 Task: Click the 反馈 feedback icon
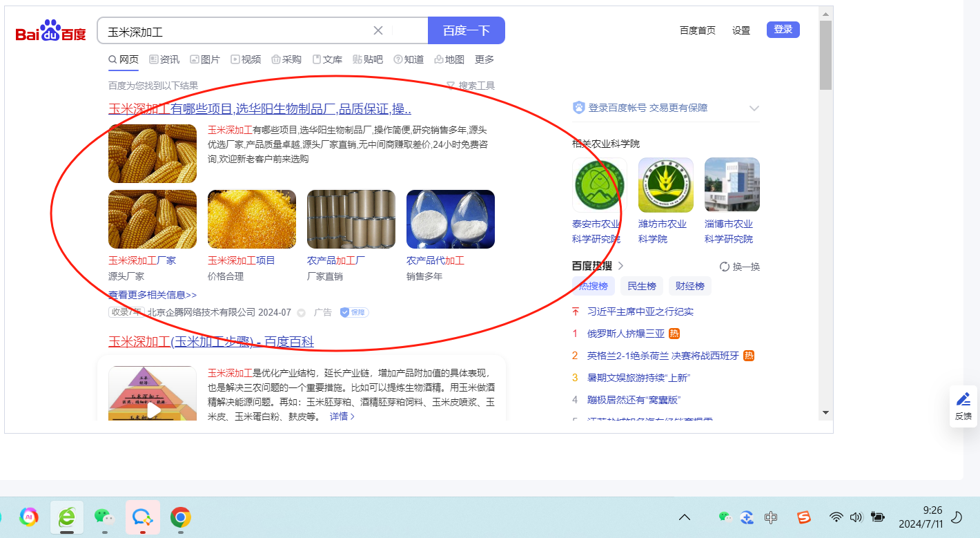pos(963,406)
